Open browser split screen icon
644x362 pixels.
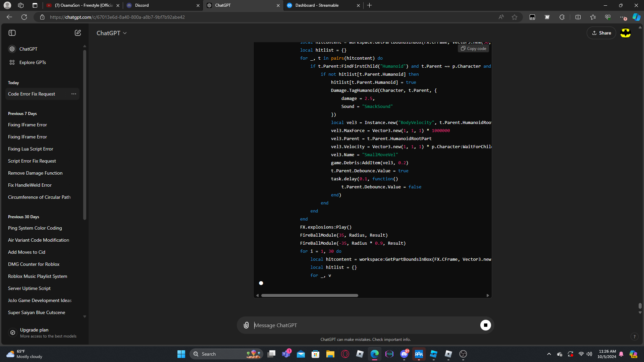coord(578,17)
